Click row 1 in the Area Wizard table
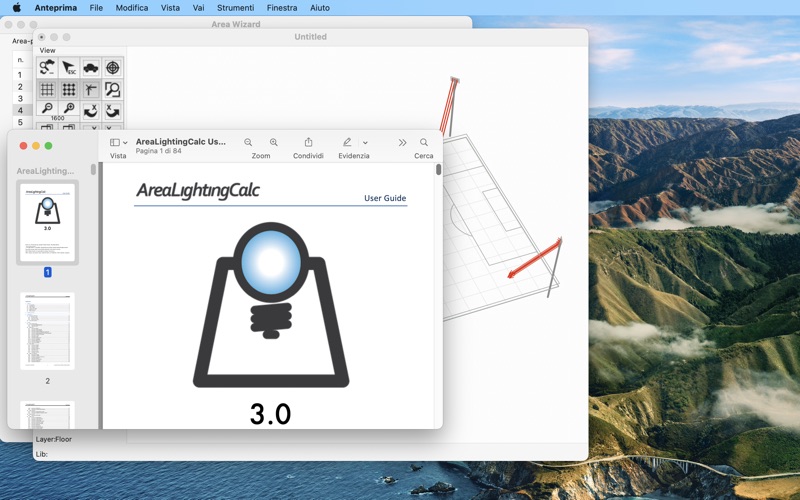 click(x=20, y=75)
